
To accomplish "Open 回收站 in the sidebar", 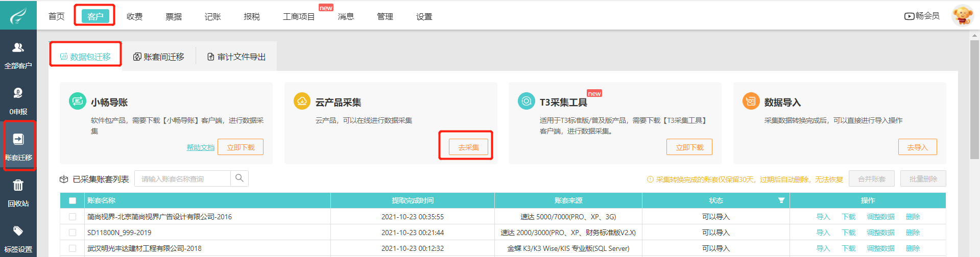I will tap(18, 193).
